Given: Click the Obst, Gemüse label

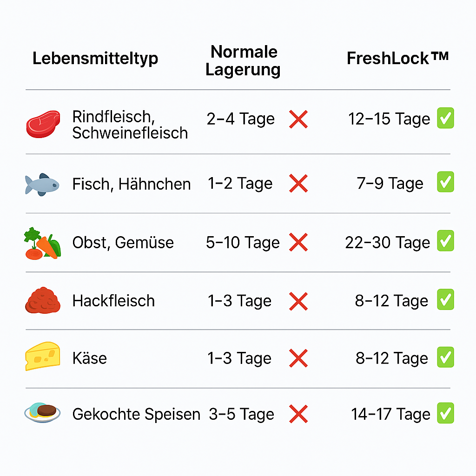Looking at the screenshot, I should tap(123, 243).
